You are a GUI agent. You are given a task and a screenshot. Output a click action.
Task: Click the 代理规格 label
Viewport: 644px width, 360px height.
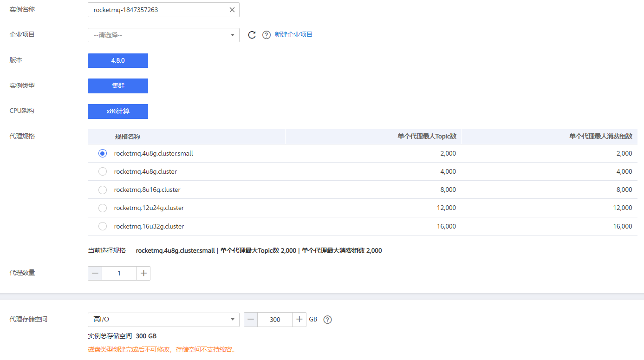point(22,136)
